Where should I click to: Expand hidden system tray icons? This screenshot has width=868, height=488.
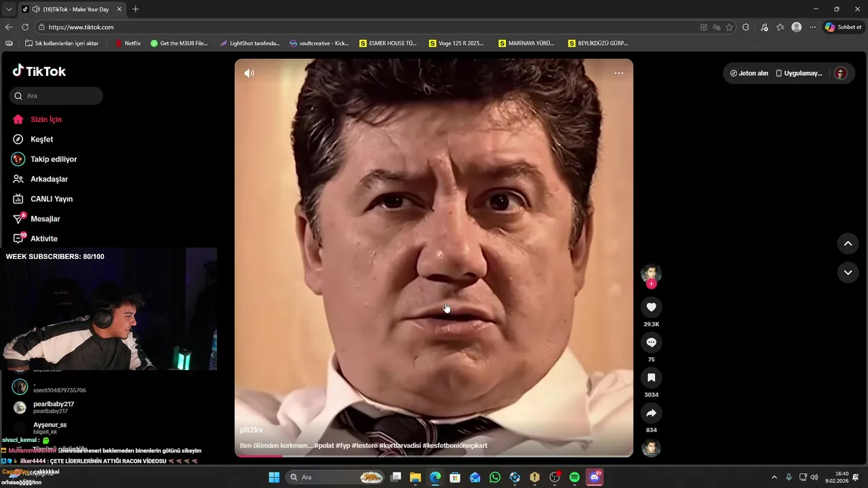coord(774,477)
